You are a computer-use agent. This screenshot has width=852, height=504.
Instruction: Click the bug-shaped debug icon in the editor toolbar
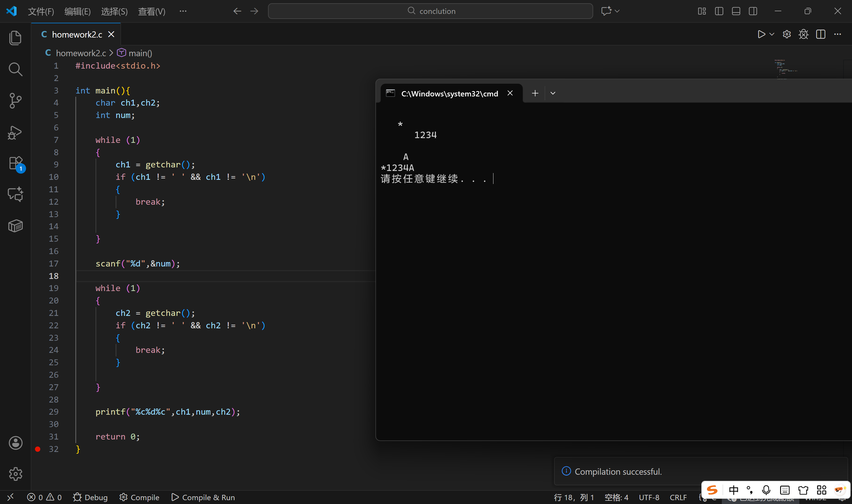(803, 34)
